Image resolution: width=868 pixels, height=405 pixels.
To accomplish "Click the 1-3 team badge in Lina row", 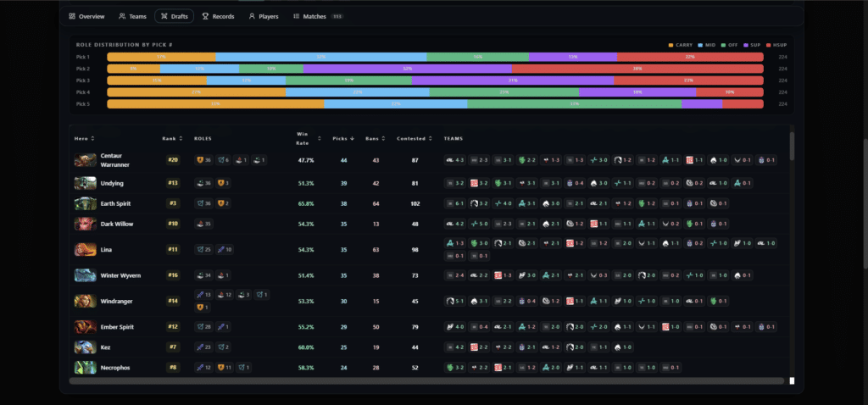I will 454,243.
